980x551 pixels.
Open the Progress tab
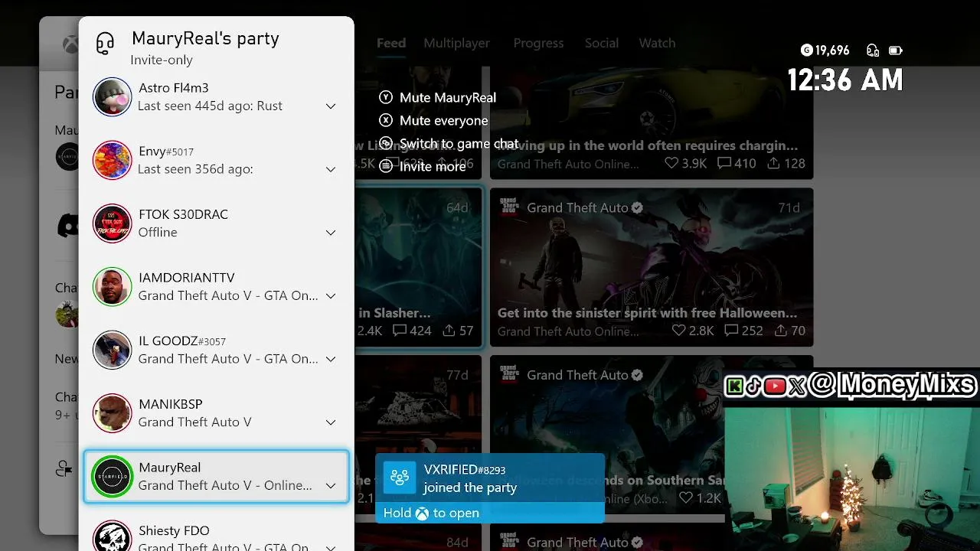[x=538, y=43]
